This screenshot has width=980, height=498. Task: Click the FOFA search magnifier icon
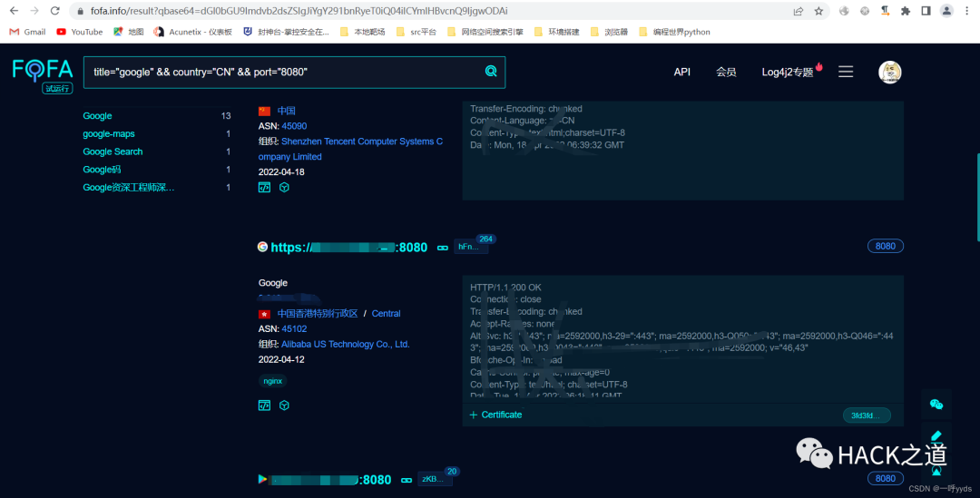[491, 72]
